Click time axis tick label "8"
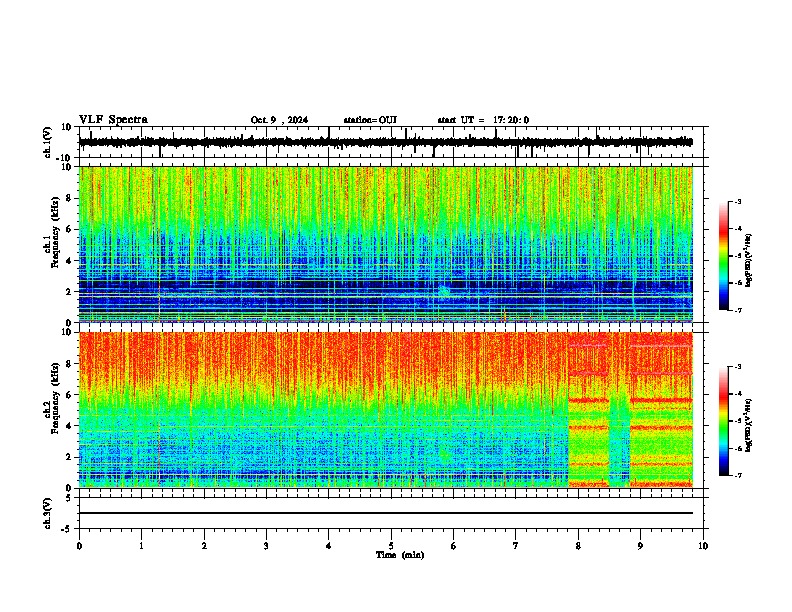The image size is (792, 612). 578,546
